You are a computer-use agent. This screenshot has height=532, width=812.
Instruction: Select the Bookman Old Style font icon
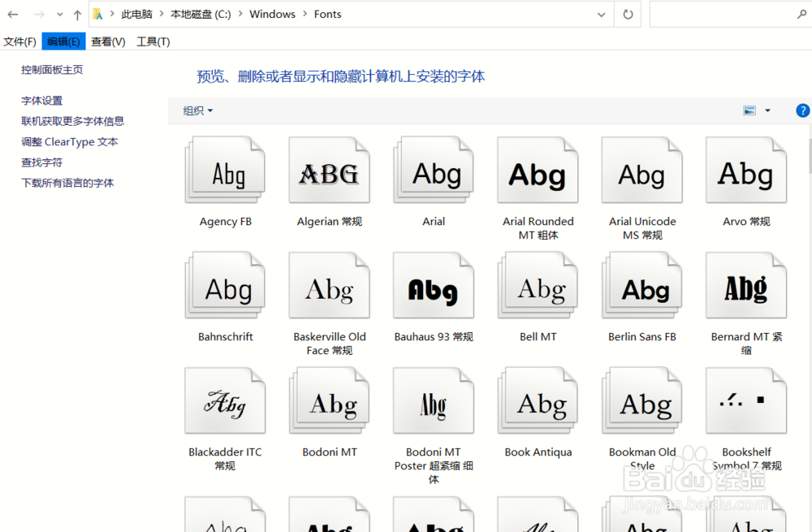[642, 401]
